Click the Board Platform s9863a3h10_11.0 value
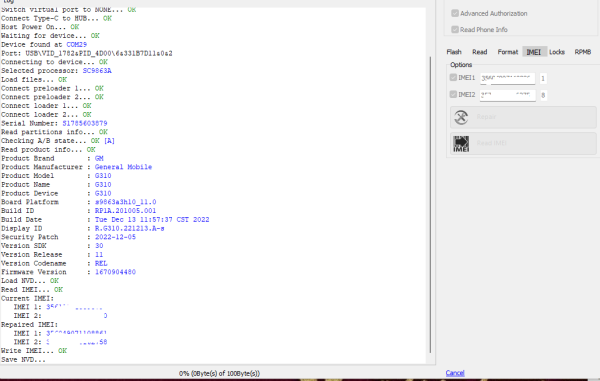The height and width of the screenshot is (381, 600). 126,202
